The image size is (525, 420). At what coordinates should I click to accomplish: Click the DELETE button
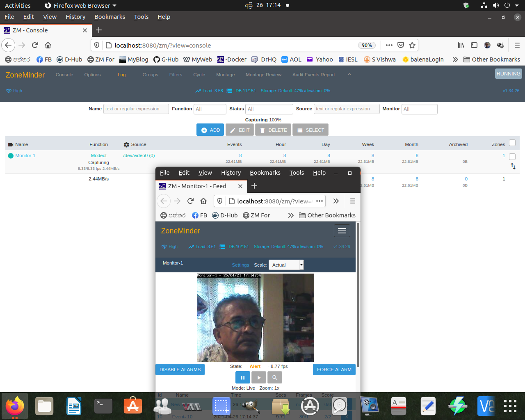click(x=273, y=130)
